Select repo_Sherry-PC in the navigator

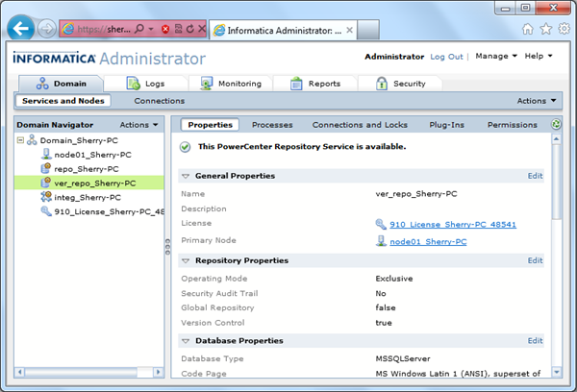click(87, 169)
